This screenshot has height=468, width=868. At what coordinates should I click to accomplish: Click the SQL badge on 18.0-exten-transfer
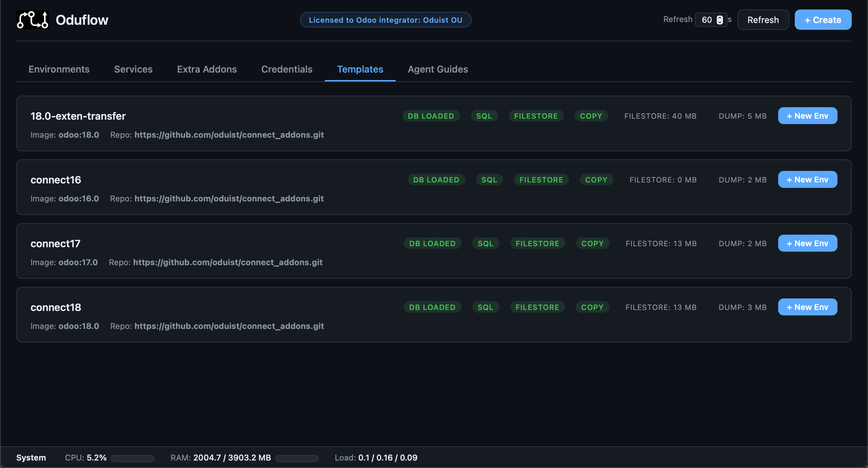point(484,116)
